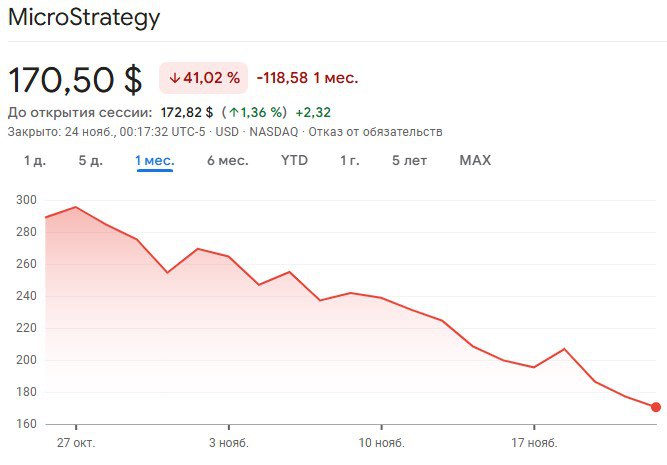Click the 41,02 % change badge

pyautogui.click(x=203, y=78)
